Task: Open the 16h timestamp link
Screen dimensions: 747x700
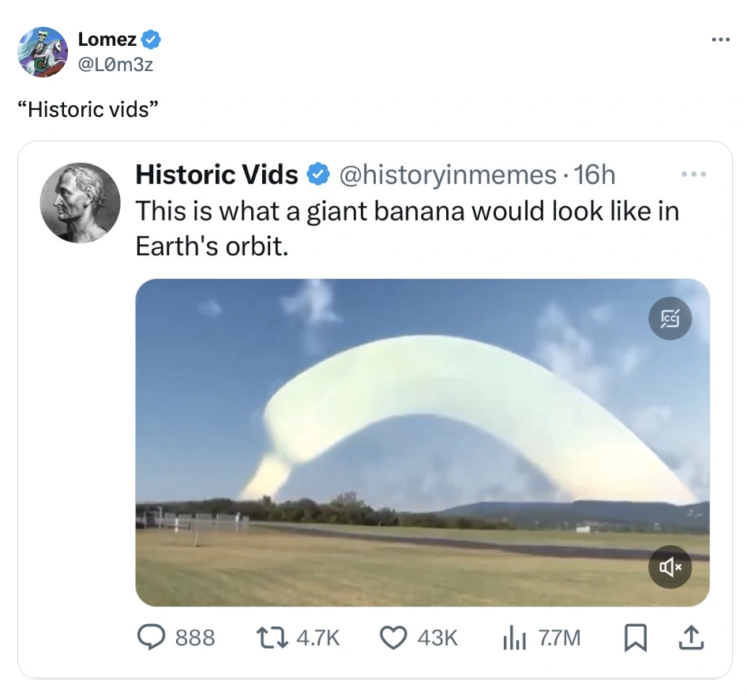Action: (x=595, y=175)
